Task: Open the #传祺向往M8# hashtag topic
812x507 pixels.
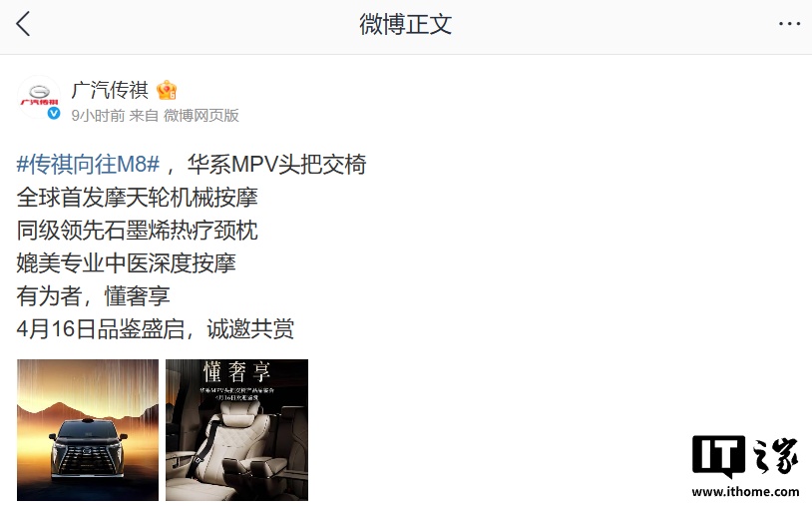Action: 88,164
